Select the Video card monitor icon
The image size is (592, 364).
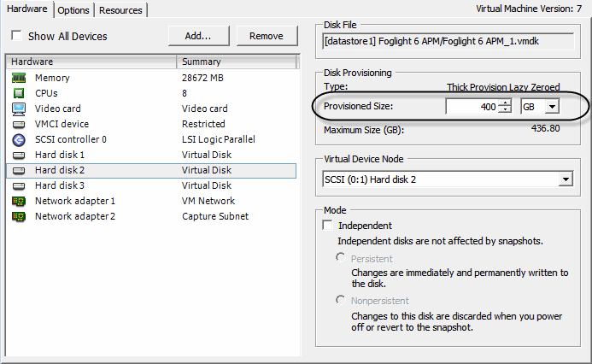coord(19,109)
